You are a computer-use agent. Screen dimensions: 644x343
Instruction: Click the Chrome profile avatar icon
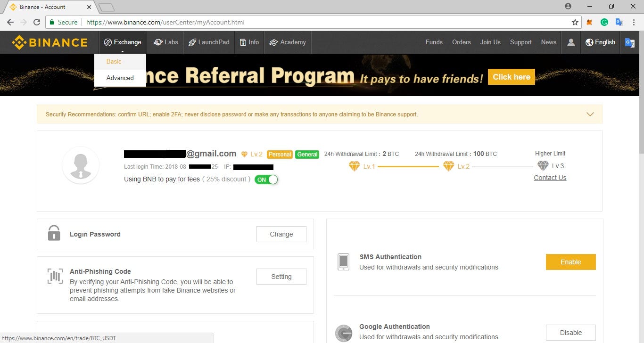pyautogui.click(x=568, y=6)
